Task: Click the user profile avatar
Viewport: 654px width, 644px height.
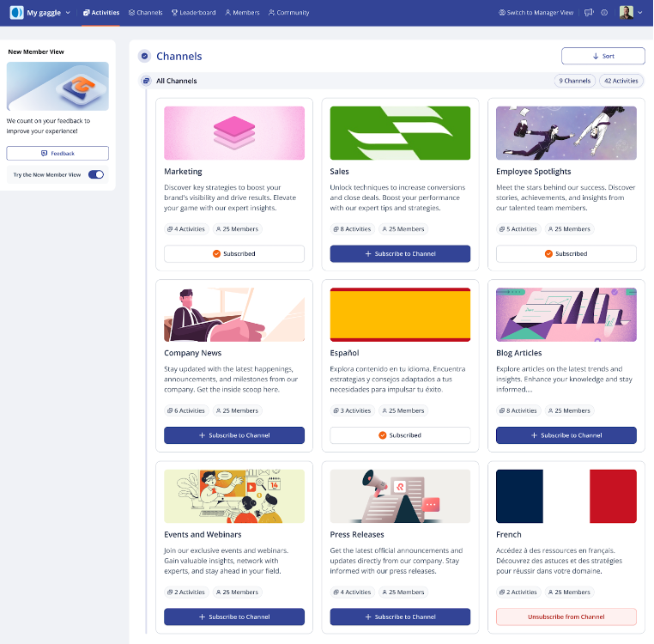Action: click(x=626, y=13)
